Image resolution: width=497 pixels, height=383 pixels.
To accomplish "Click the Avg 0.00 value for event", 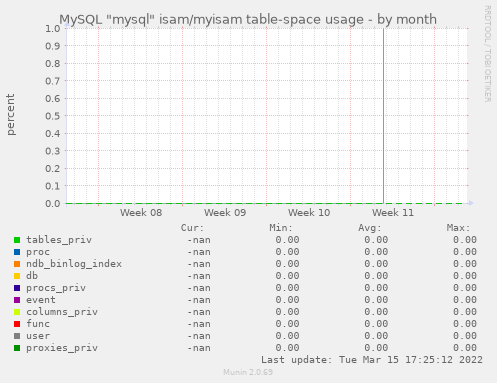I will pos(376,300).
